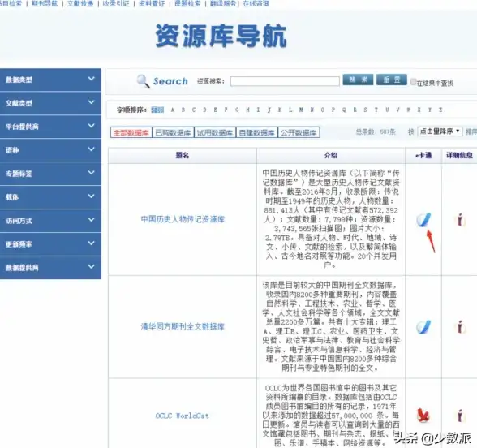
Task: Filter databases by letter J
Action: 269,110
